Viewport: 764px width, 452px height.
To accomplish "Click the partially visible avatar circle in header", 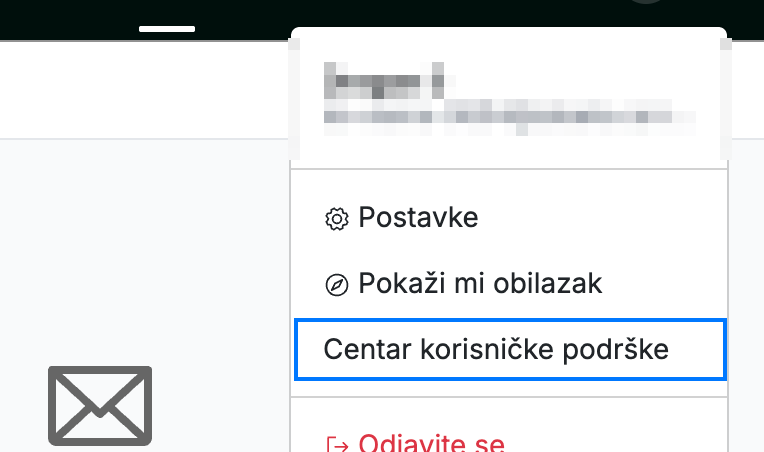I will click(x=647, y=1).
